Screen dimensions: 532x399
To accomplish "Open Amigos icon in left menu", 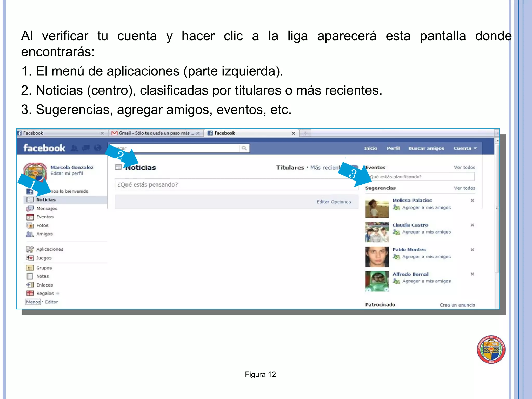I will coord(30,234).
